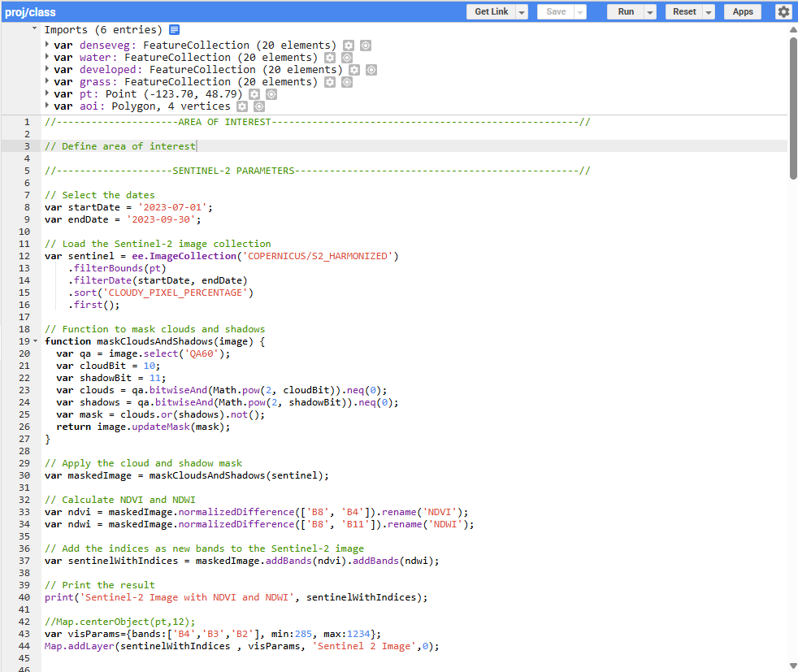The height and width of the screenshot is (672, 798).
Task: Click target icon beside developed import
Action: (371, 70)
